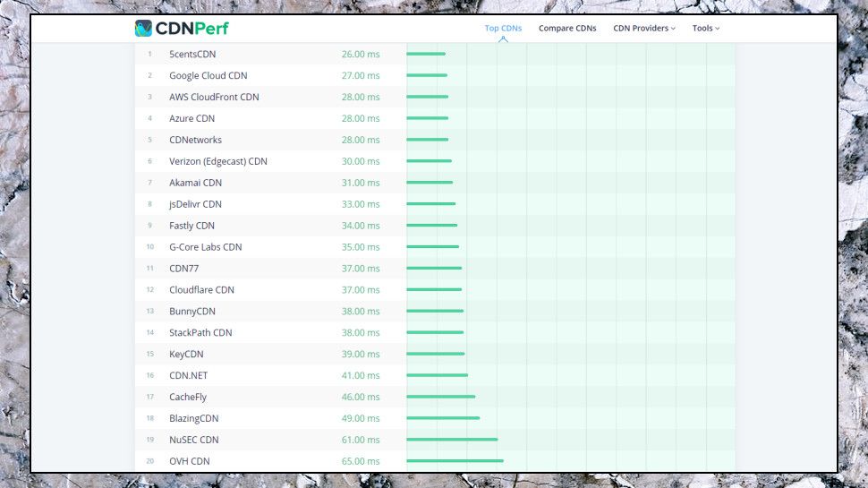This screenshot has width=868, height=488.
Task: Click the CacheFly performance bar
Action: (440, 397)
